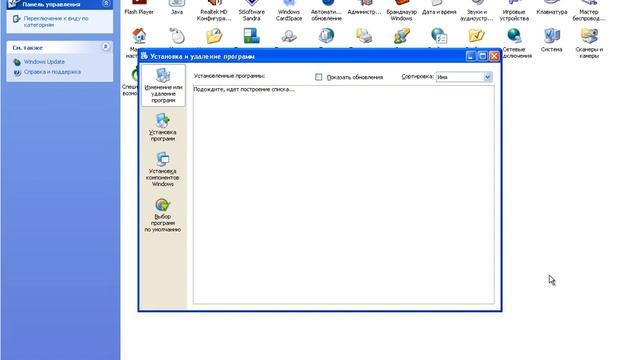Open "Звуки и аудиоустр..." item
Image resolution: width=640 pixels, height=360 pixels.
pyautogui.click(x=476, y=11)
